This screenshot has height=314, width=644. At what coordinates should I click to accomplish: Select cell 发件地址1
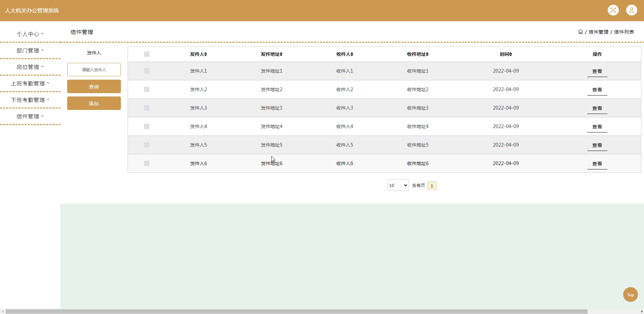tap(272, 71)
